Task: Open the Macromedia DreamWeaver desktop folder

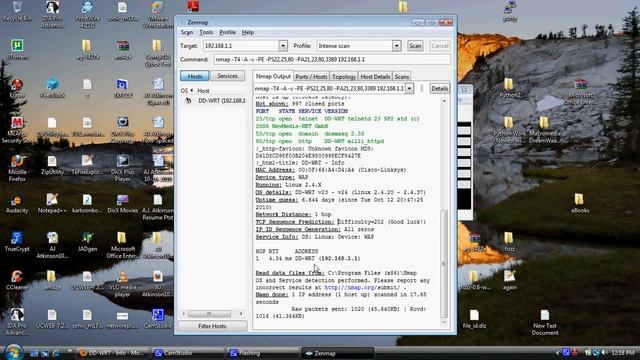Action: [x=545, y=130]
